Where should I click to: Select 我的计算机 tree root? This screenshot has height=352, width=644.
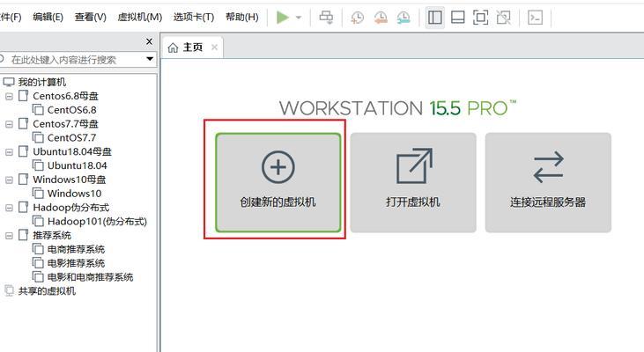tap(42, 82)
